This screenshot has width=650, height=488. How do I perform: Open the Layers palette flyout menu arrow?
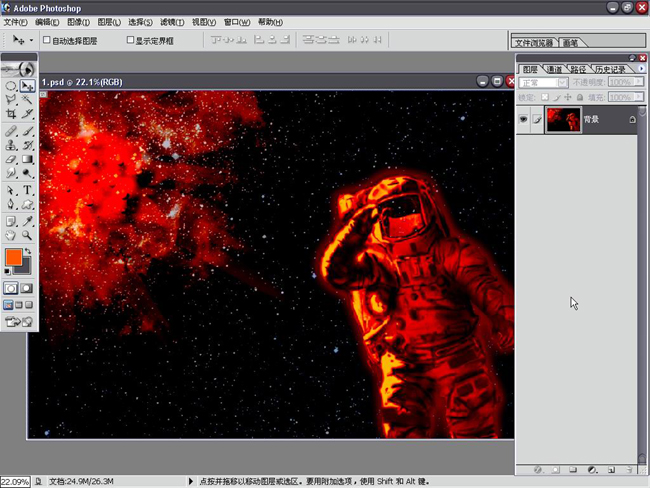pos(642,68)
